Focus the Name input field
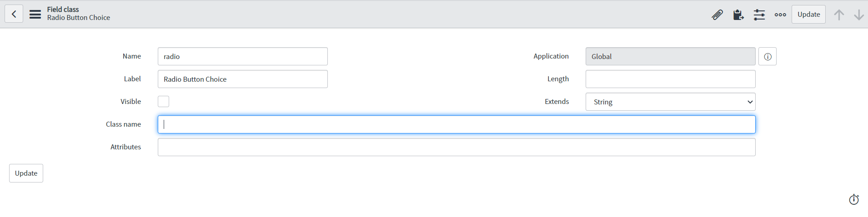868x217 pixels. click(242, 56)
